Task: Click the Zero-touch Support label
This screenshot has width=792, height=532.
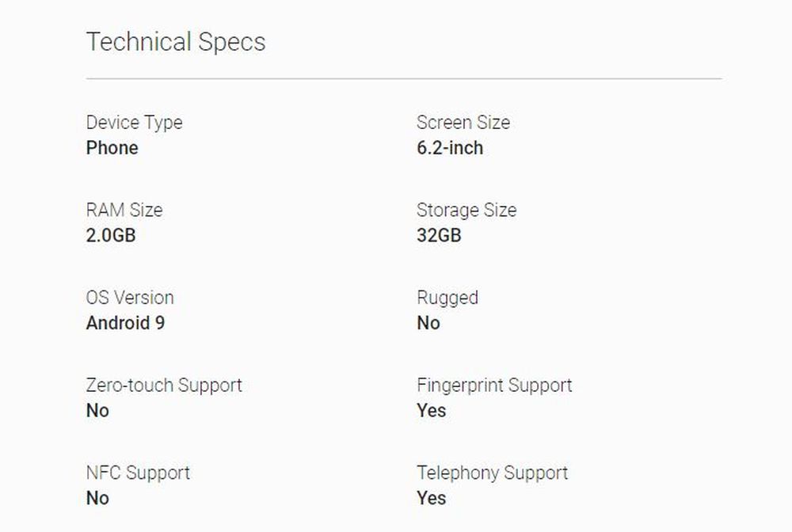Action: pos(164,386)
